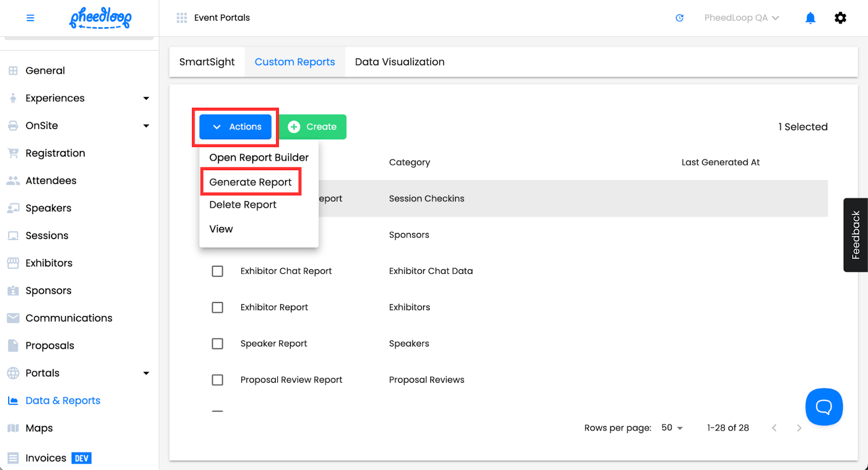The height and width of the screenshot is (470, 868).
Task: Open the notifications bell
Action: [x=810, y=18]
